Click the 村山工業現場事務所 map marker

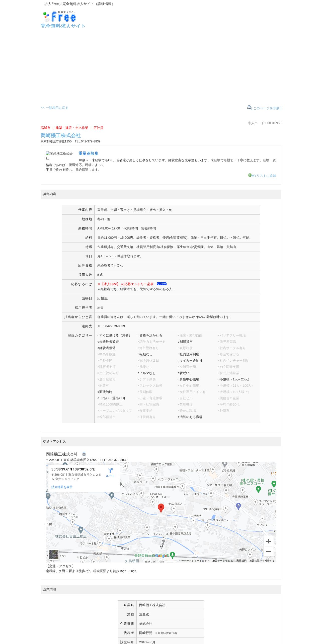coord(183,487)
